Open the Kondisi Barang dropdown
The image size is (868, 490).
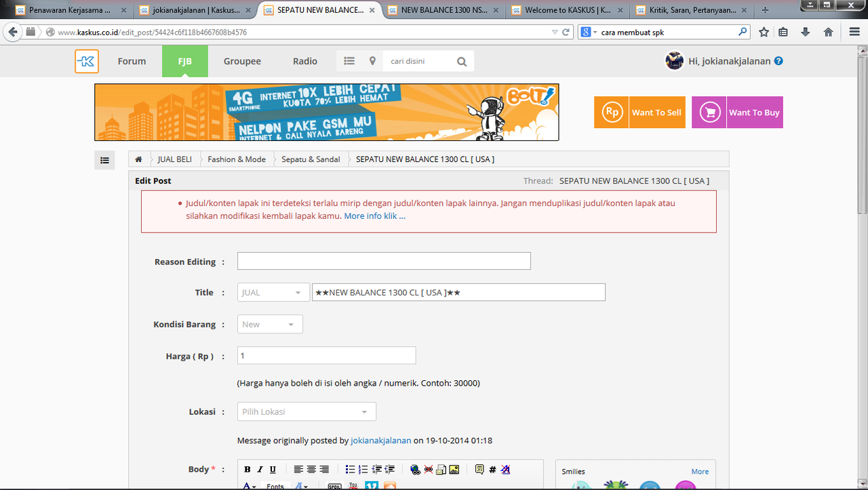[270, 325]
